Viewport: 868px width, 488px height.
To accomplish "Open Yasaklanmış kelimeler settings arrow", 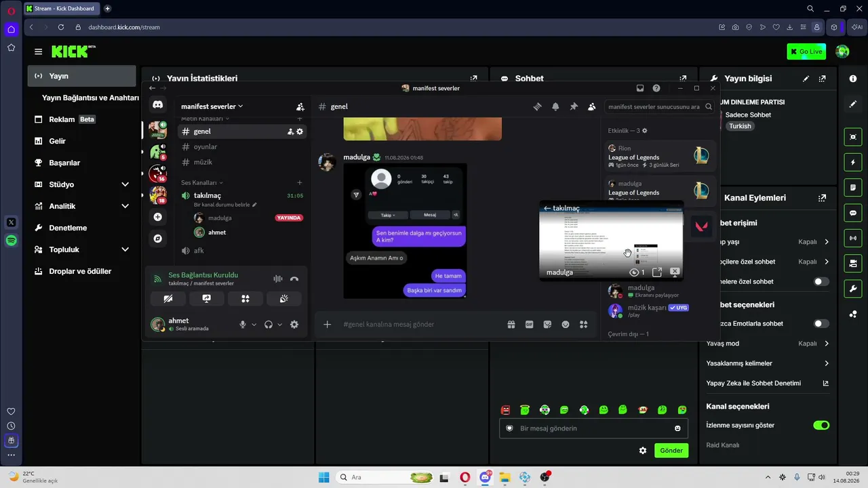I will (826, 363).
